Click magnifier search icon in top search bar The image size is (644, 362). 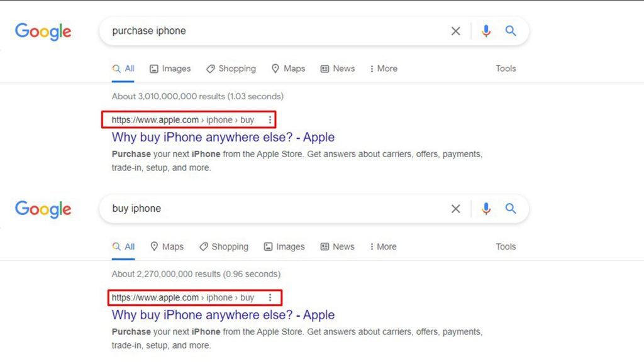tap(511, 31)
